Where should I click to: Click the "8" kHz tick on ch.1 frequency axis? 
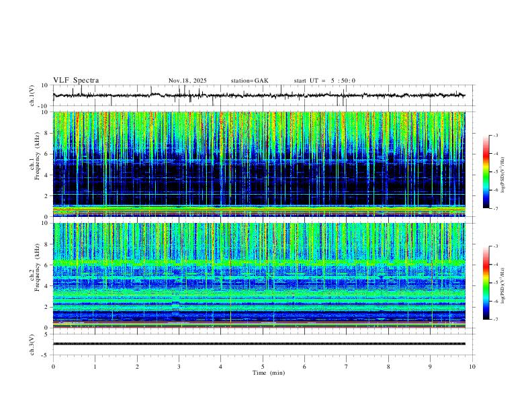(x=47, y=133)
